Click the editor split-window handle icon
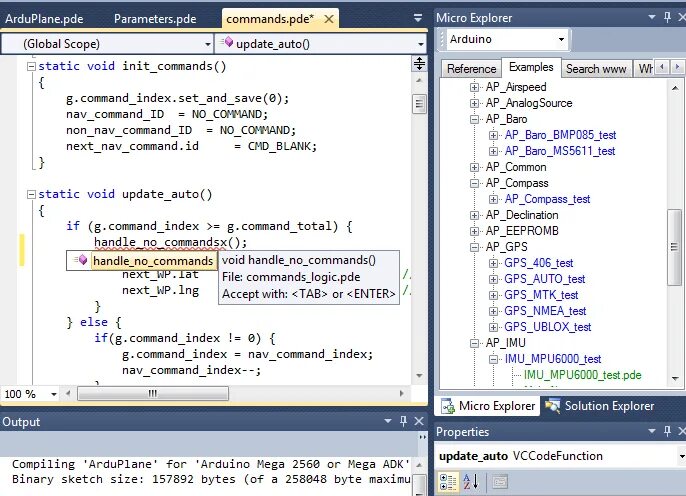 [419, 64]
